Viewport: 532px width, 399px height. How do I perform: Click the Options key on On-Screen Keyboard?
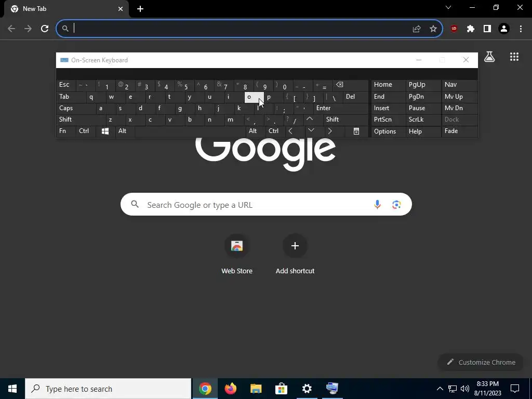pos(389,131)
